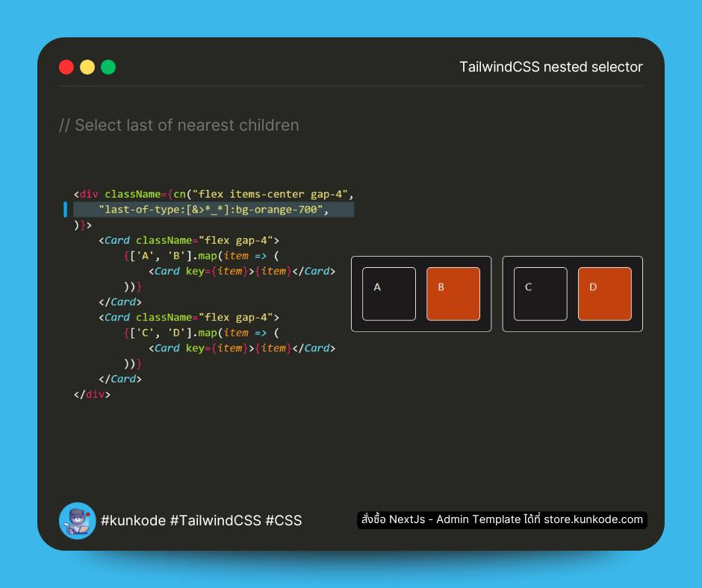
Task: Select the dark card labeled A
Action: 389,294
